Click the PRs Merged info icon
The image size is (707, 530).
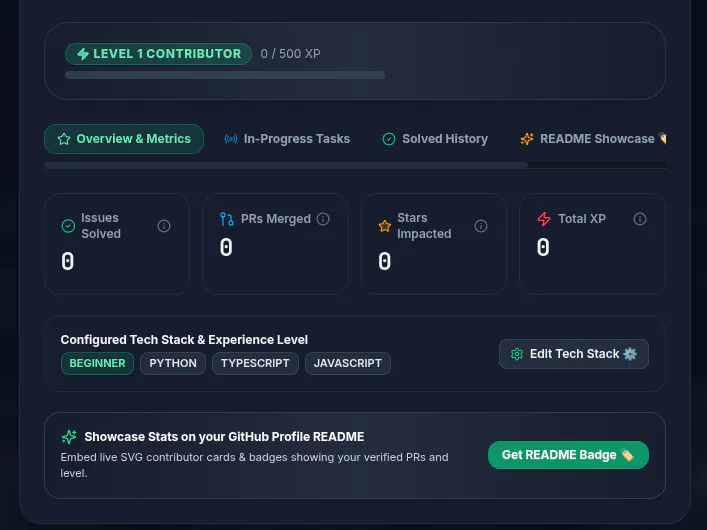[x=323, y=219]
